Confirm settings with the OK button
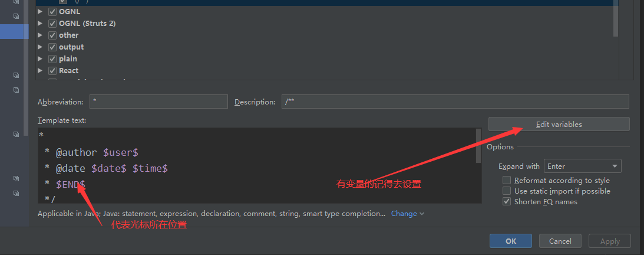The image size is (644, 255). pyautogui.click(x=510, y=241)
